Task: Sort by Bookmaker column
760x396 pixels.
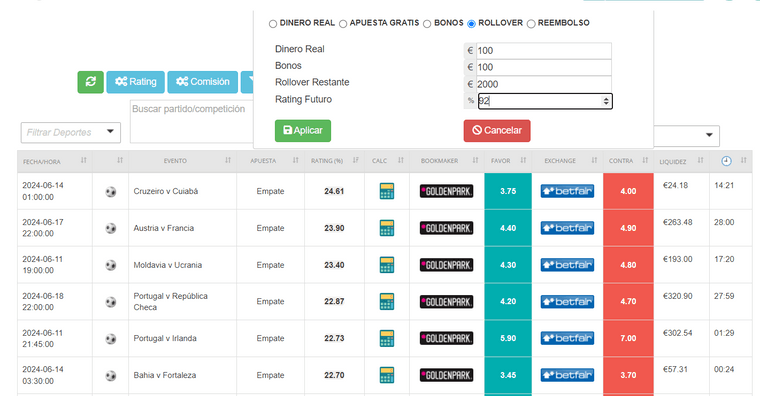Action: click(475, 160)
